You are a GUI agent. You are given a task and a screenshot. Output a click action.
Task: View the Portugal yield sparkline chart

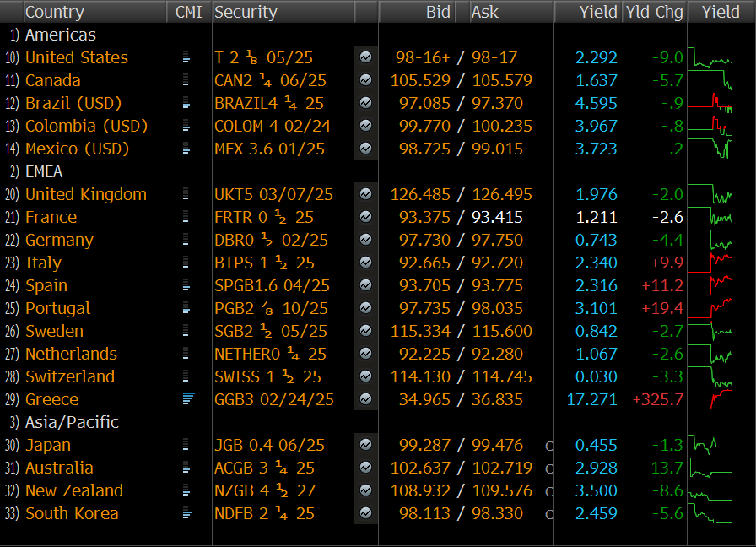(x=710, y=308)
